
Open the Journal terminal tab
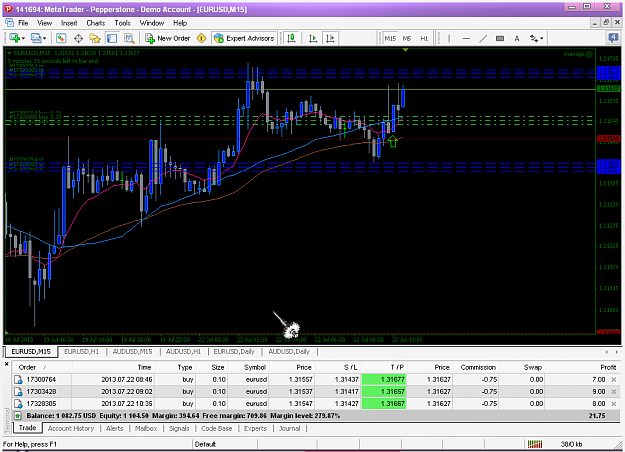coord(289,428)
